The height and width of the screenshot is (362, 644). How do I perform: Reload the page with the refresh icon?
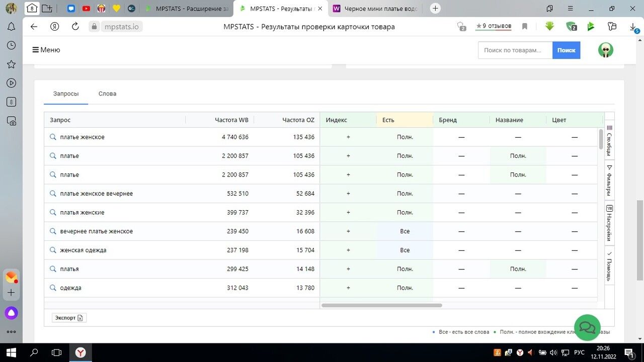(75, 27)
